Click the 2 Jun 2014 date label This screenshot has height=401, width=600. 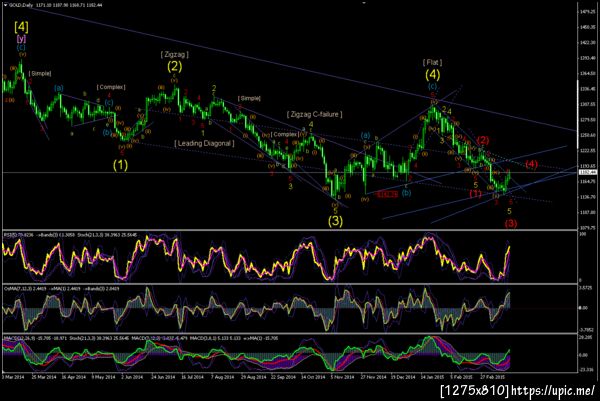pyautogui.click(x=132, y=377)
